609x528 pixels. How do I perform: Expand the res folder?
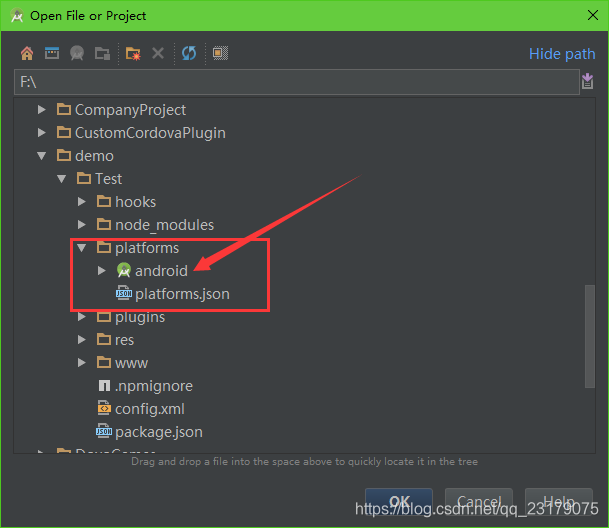point(82,340)
